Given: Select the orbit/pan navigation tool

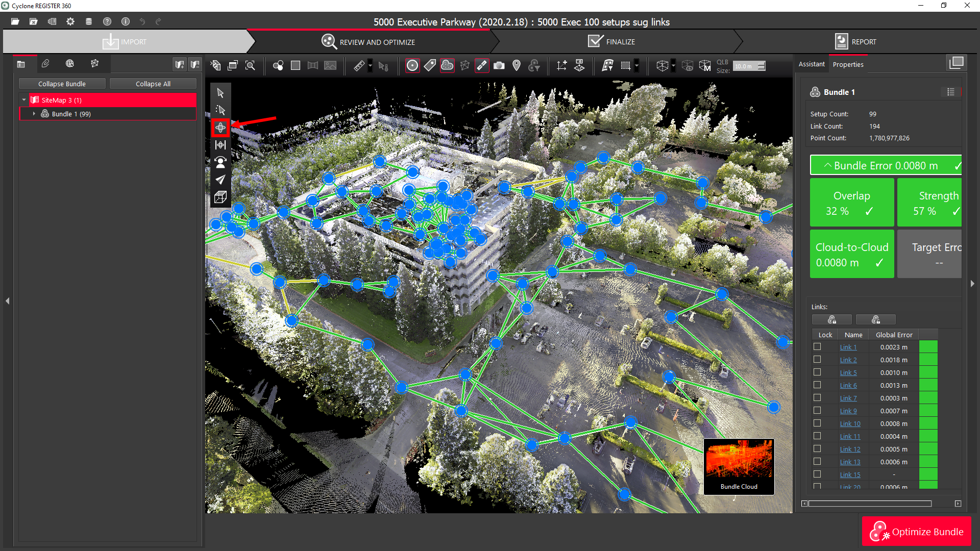Looking at the screenshot, I should pyautogui.click(x=220, y=128).
